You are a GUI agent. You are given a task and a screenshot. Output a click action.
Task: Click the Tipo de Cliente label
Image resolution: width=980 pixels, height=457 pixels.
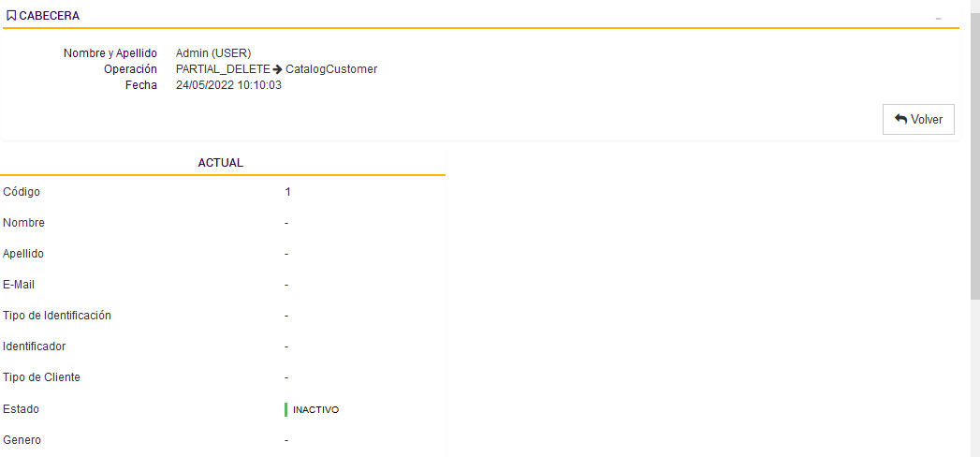42,377
